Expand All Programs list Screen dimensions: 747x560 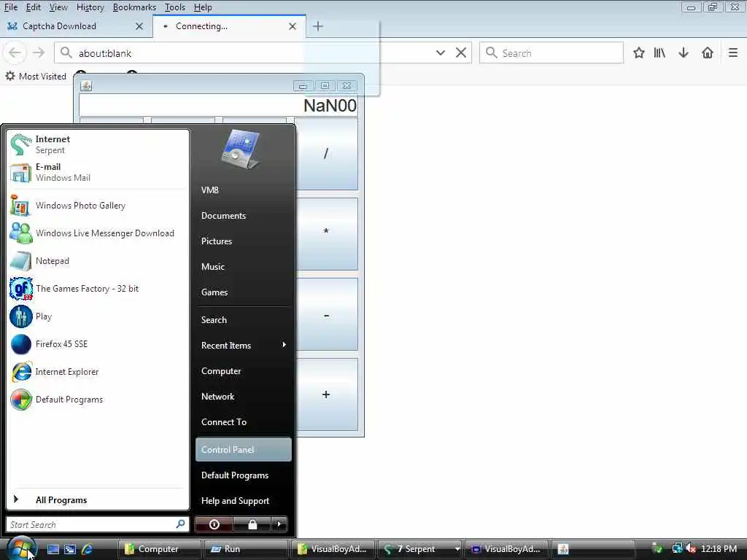[98, 500]
